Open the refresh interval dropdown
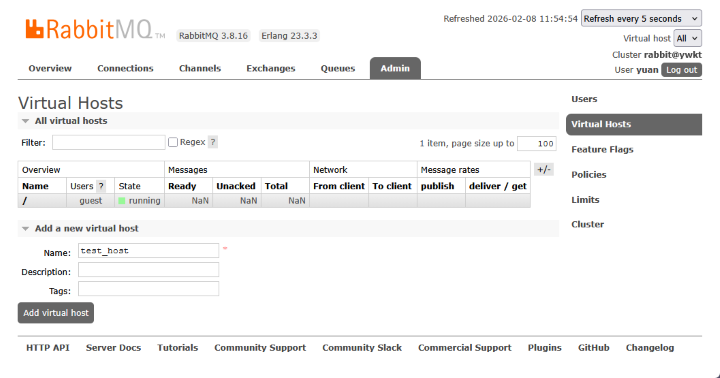 coord(641,18)
